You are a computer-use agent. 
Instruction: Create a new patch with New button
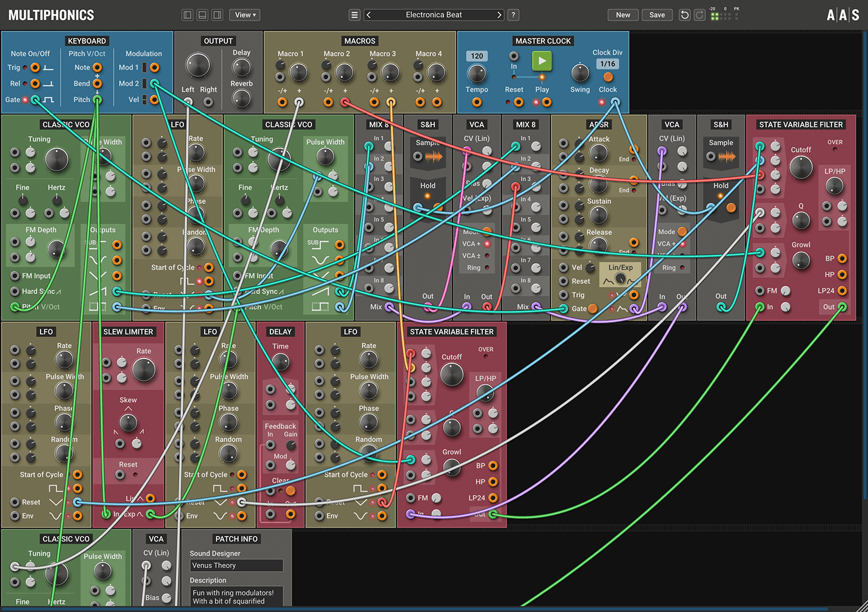tap(623, 14)
